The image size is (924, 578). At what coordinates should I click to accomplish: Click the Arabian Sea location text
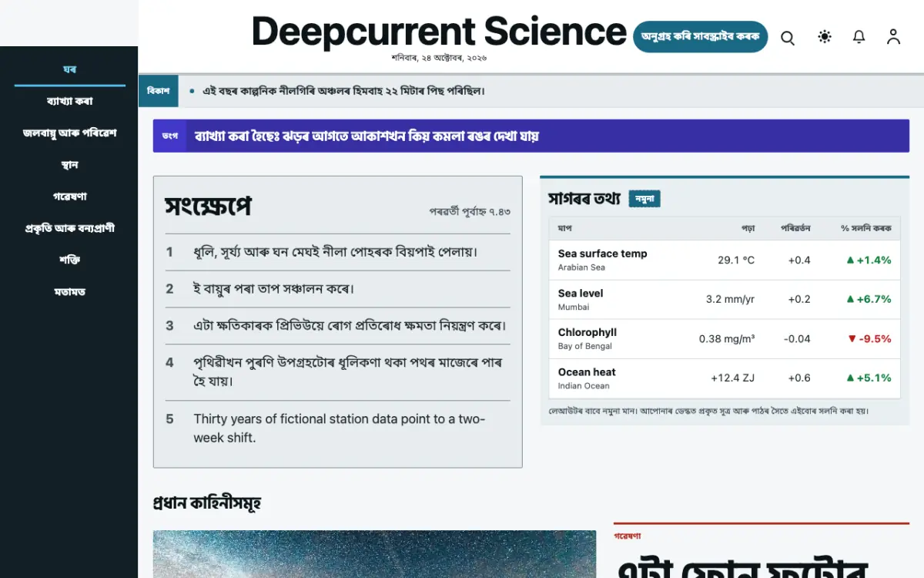[x=581, y=267]
